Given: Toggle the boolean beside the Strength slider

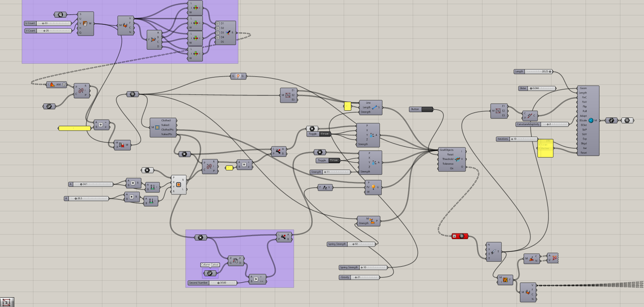Looking at the screenshot, I should [x=334, y=161].
